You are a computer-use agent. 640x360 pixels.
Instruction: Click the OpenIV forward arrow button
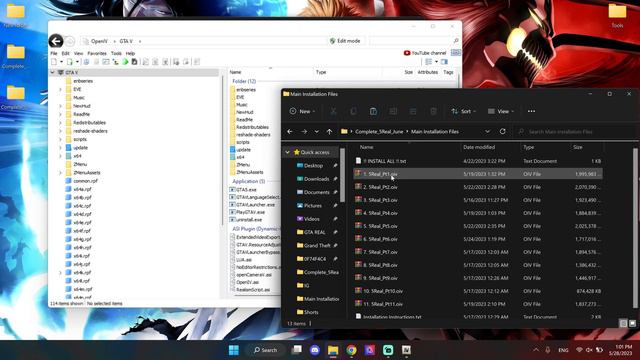coord(70,41)
